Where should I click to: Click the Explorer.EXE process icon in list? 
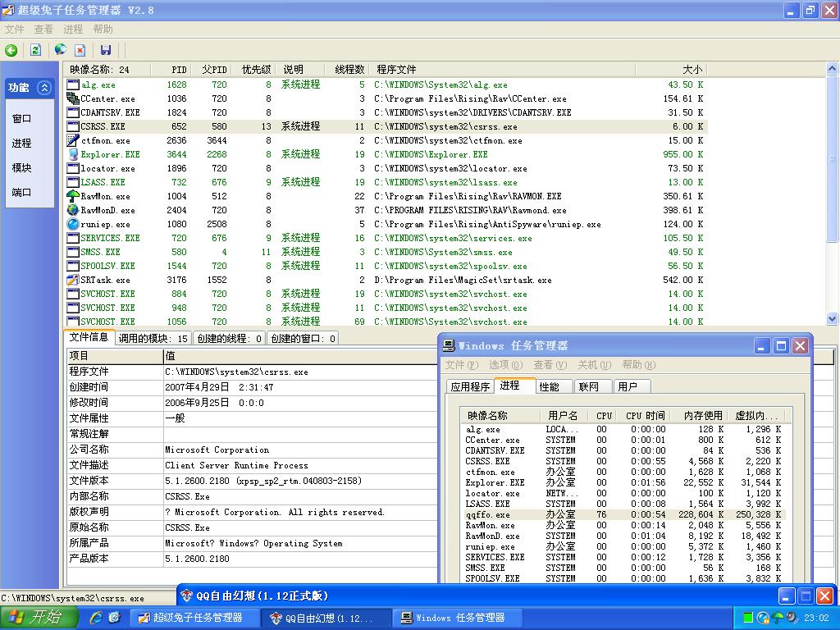[x=72, y=154]
